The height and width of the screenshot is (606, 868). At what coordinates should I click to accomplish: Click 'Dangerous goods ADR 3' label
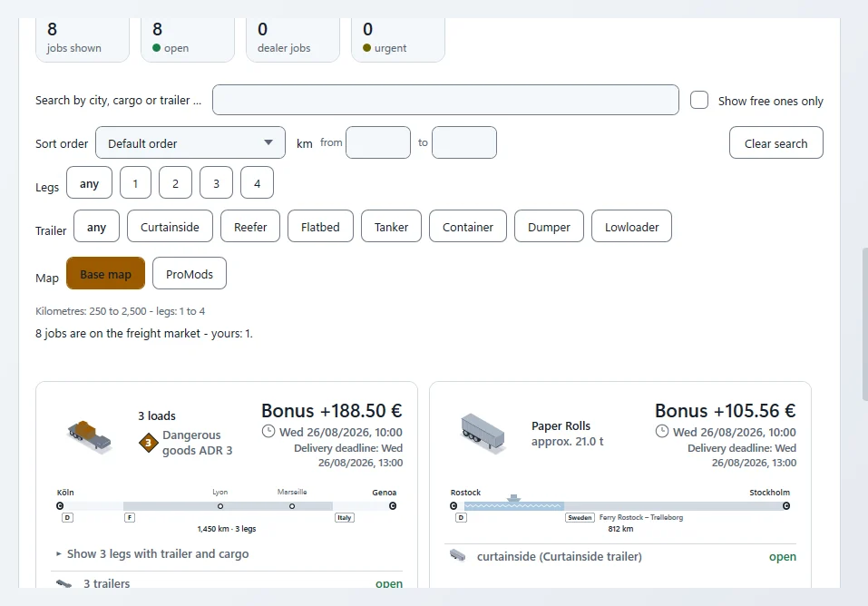(x=197, y=443)
